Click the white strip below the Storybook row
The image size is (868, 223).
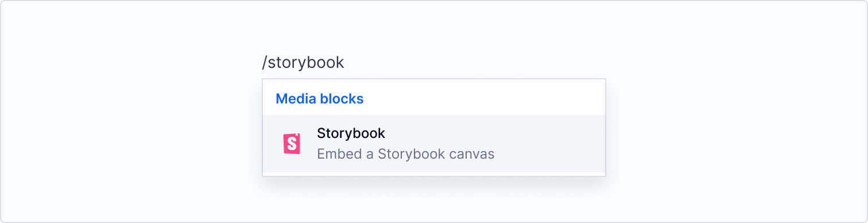pyautogui.click(x=434, y=174)
